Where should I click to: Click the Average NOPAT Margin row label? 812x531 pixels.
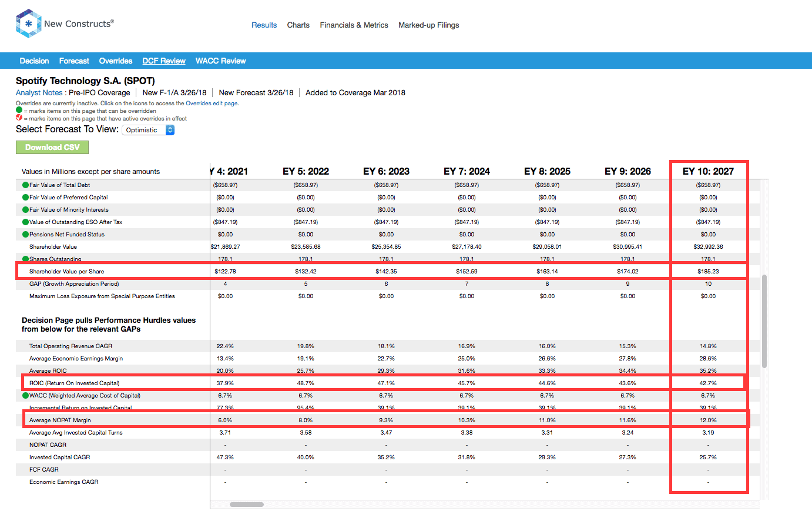(x=60, y=420)
